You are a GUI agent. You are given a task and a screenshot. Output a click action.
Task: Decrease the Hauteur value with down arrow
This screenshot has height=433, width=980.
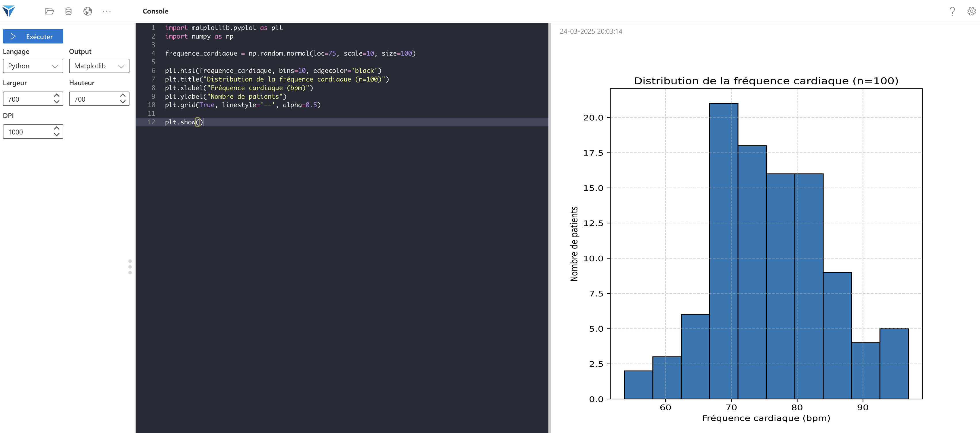123,102
